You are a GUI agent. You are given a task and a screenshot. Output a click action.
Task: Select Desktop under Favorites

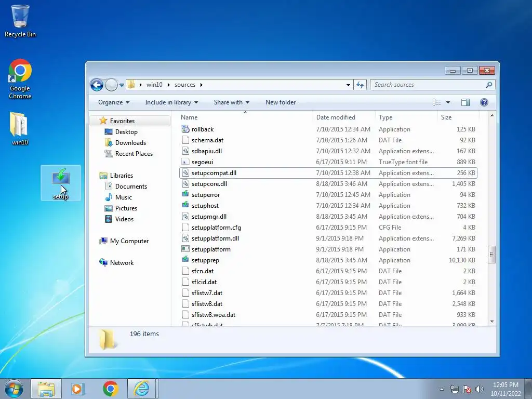(x=126, y=132)
